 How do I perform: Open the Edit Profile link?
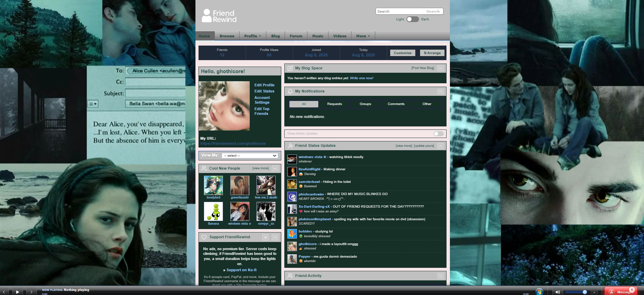pos(264,85)
